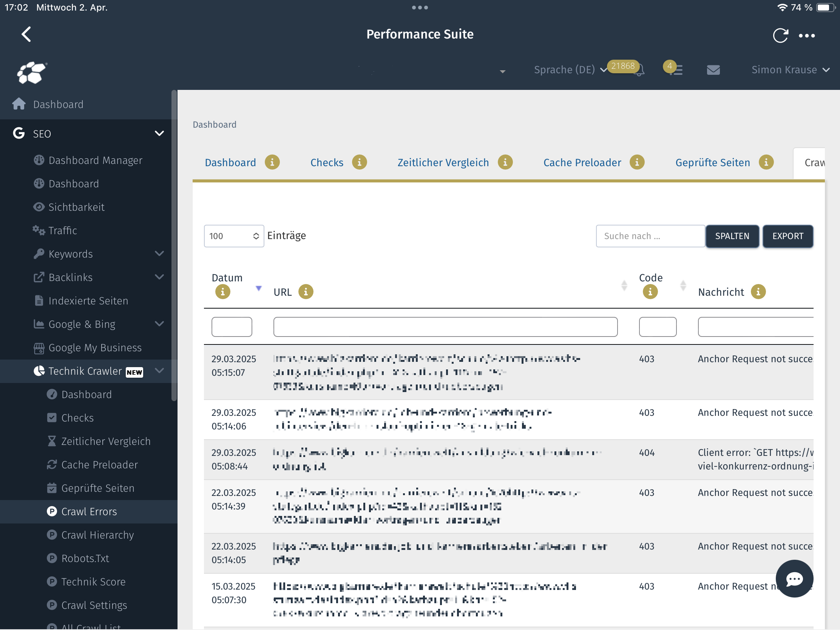Open the Simon Krause user menu

(x=790, y=70)
